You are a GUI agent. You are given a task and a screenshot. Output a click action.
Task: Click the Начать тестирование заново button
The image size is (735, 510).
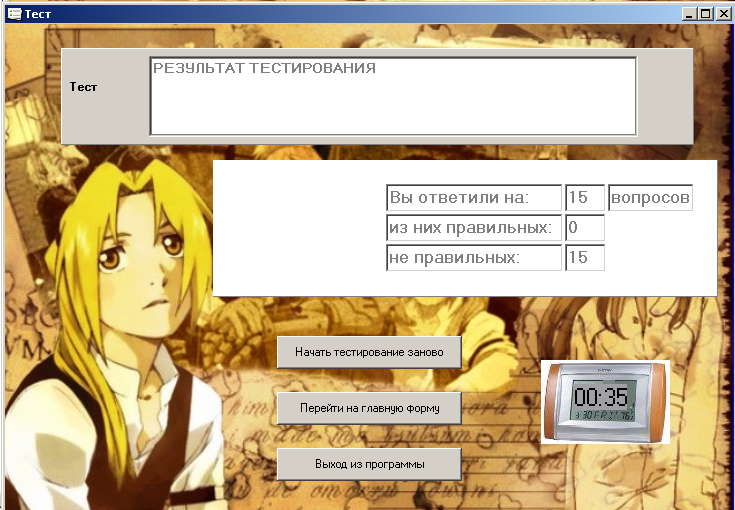tap(369, 352)
